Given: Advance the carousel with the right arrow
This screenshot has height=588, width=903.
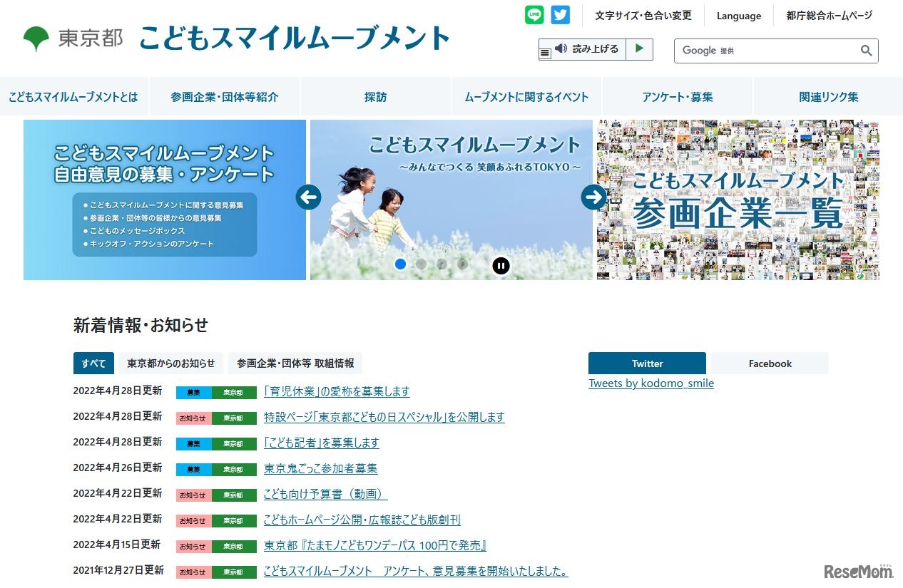Looking at the screenshot, I should click(x=594, y=197).
